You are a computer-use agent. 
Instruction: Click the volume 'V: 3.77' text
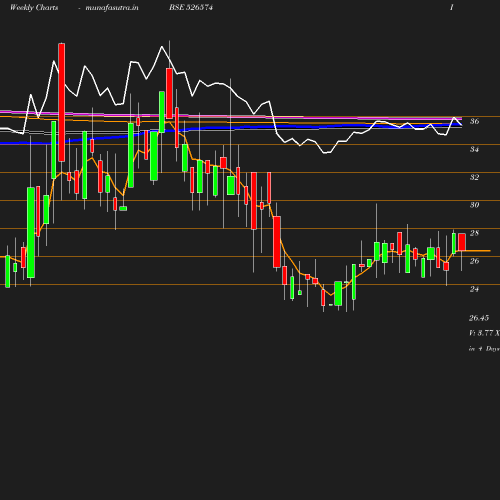(481, 333)
